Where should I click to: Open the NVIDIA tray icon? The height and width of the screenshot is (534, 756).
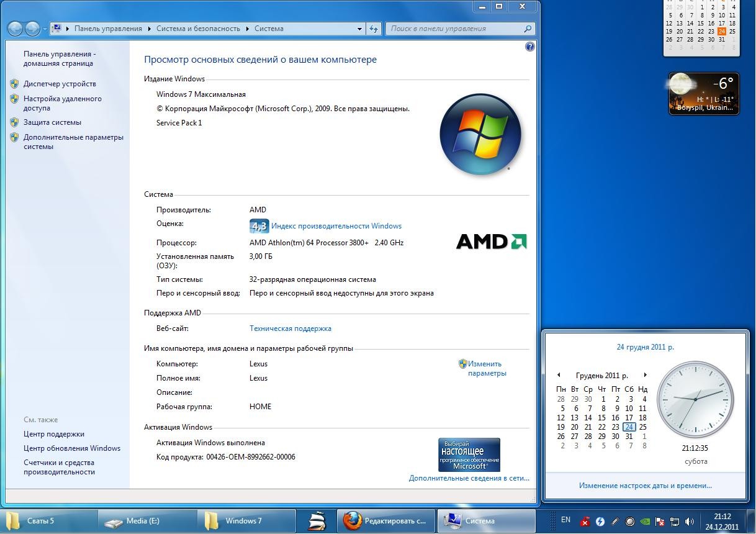(645, 522)
